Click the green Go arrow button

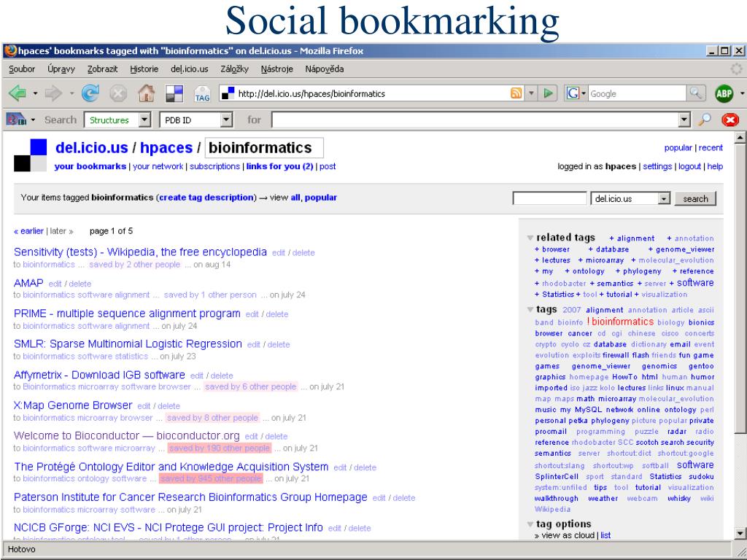tap(549, 93)
